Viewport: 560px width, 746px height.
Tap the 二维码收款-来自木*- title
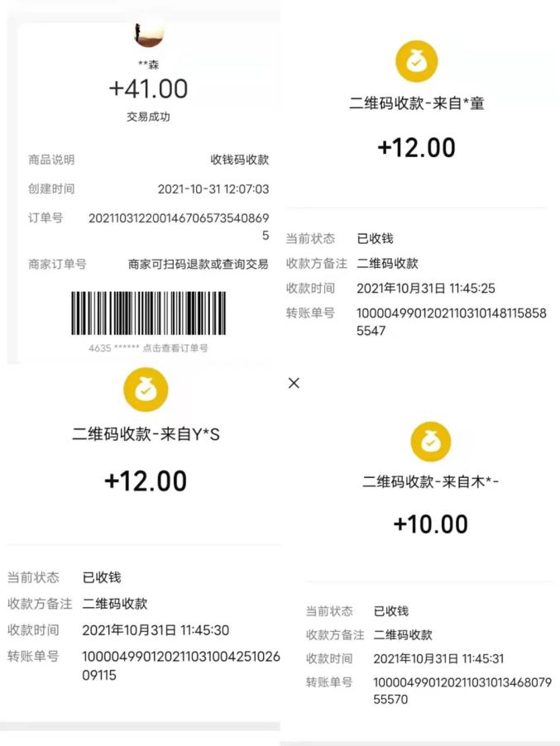(x=431, y=481)
